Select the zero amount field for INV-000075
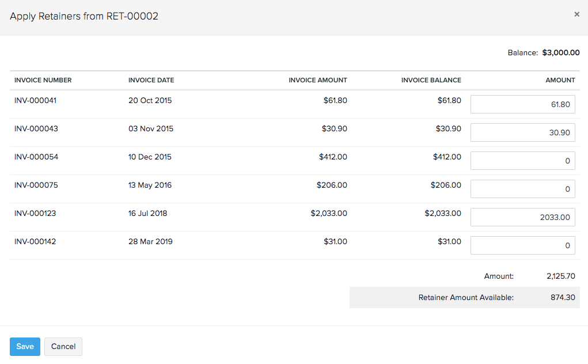The height and width of the screenshot is (364, 588). point(522,188)
